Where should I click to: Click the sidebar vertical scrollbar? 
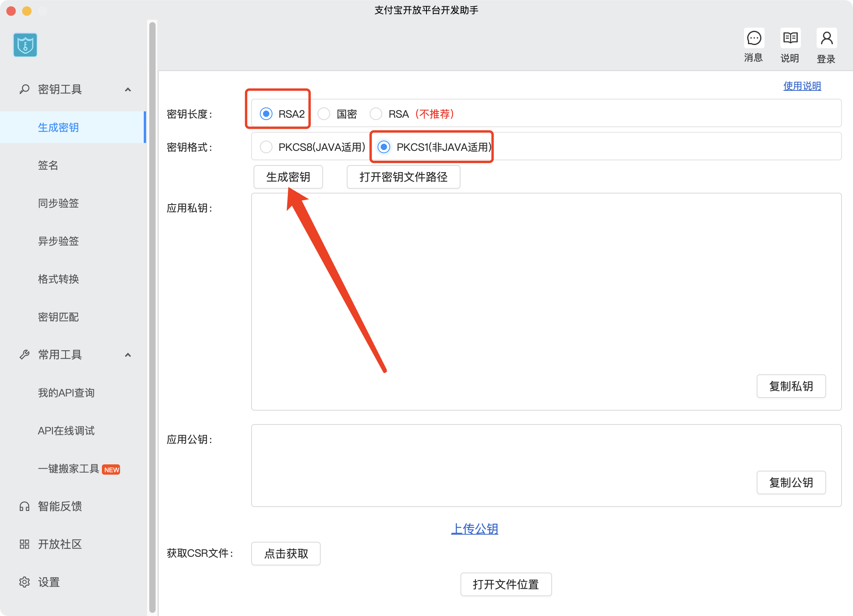[x=152, y=317]
